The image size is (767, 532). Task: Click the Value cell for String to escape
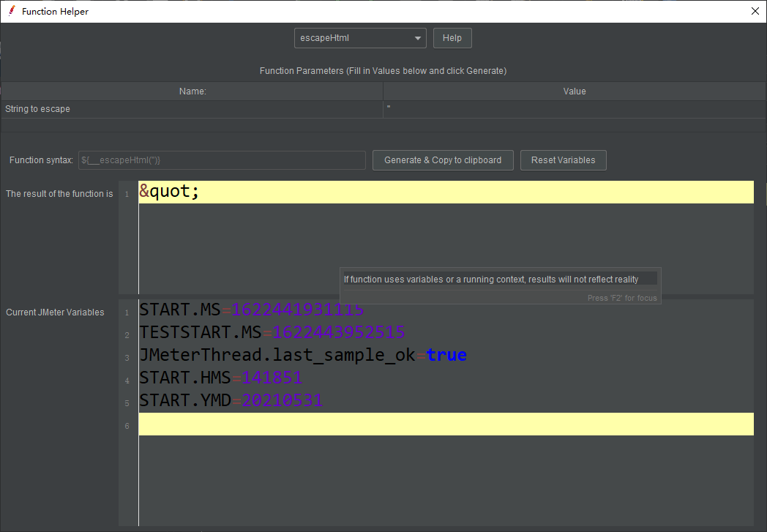[x=575, y=109]
